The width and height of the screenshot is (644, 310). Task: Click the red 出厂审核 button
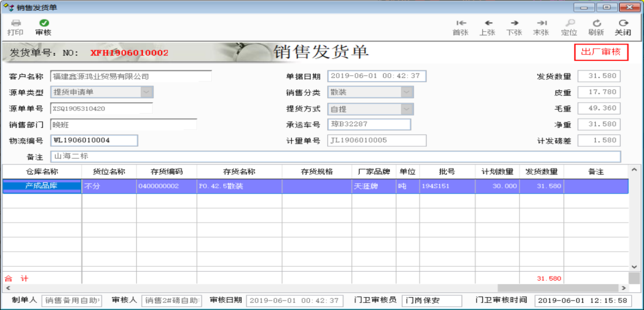(601, 52)
